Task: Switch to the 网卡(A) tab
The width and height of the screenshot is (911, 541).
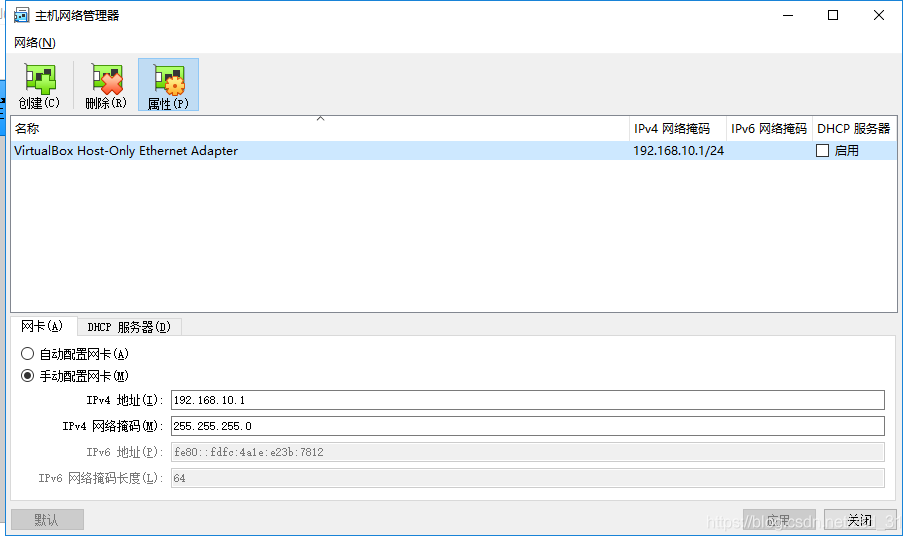Action: (x=42, y=326)
